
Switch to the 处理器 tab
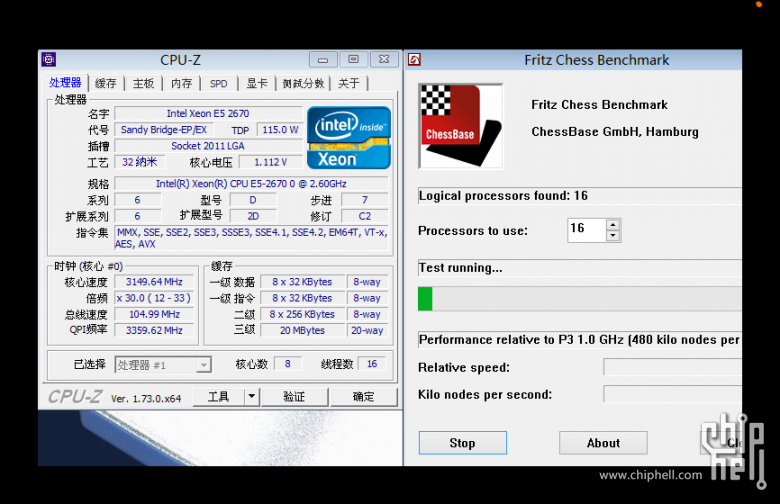(x=65, y=83)
